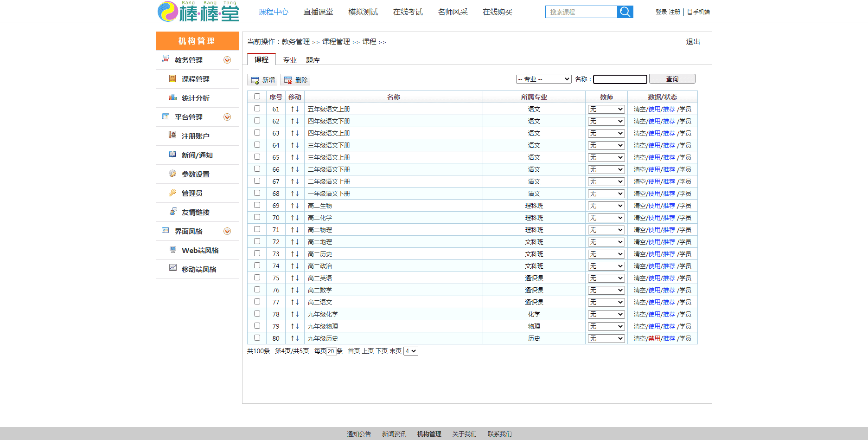This screenshot has height=440, width=868.
Task: Open 直播课堂 in the top navigation
Action: [x=318, y=12]
